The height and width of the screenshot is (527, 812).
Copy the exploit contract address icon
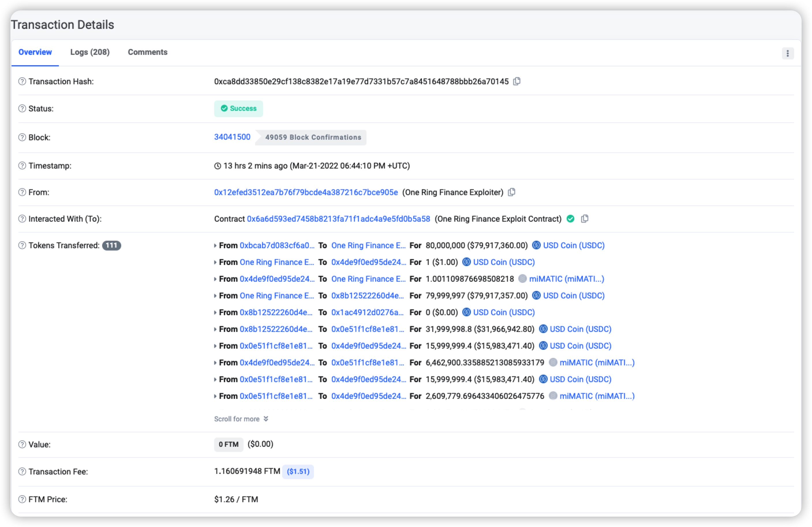tap(584, 219)
